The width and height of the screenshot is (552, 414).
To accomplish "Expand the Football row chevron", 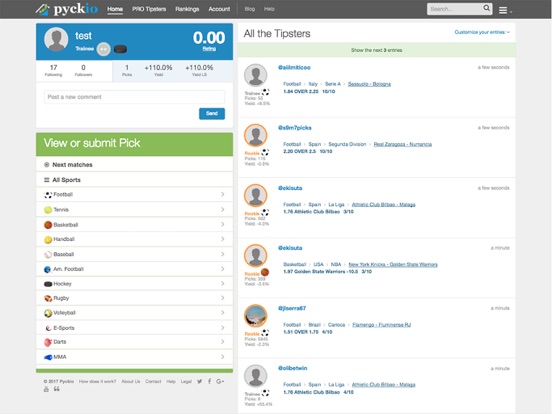I will (222, 194).
